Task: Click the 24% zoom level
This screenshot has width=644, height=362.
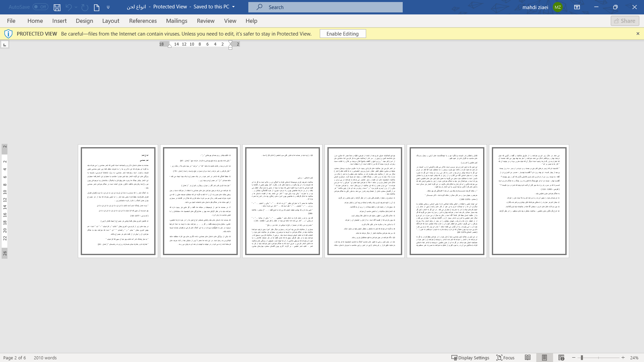Action: point(634,358)
